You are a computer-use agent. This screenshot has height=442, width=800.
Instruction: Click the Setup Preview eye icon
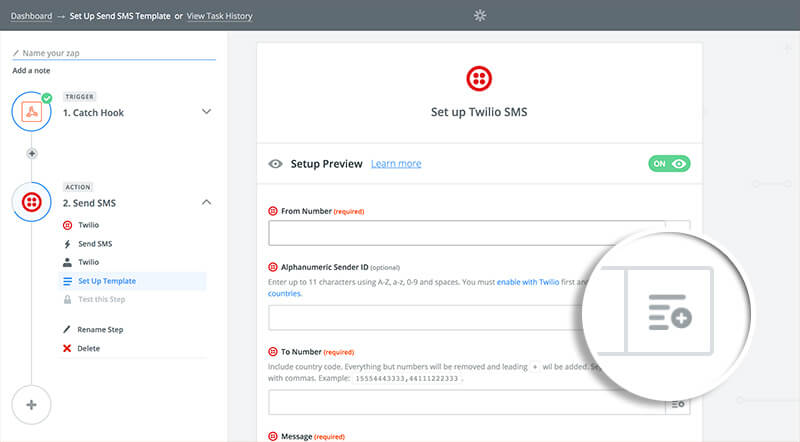coord(276,164)
